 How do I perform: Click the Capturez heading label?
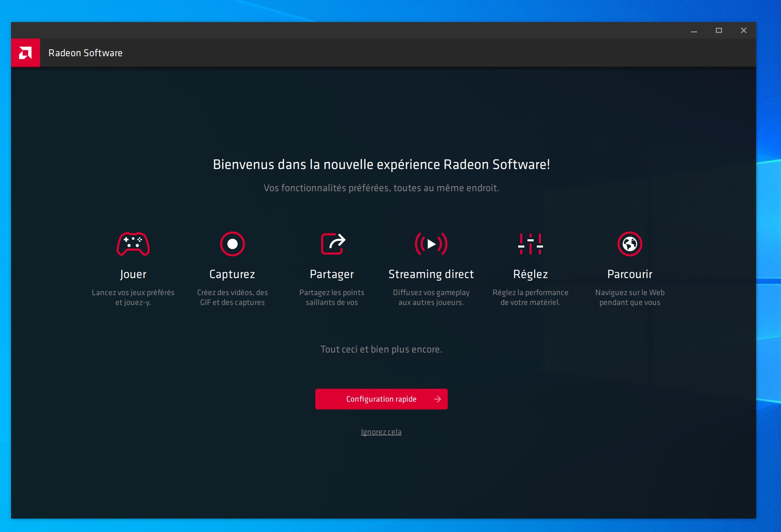click(x=232, y=274)
